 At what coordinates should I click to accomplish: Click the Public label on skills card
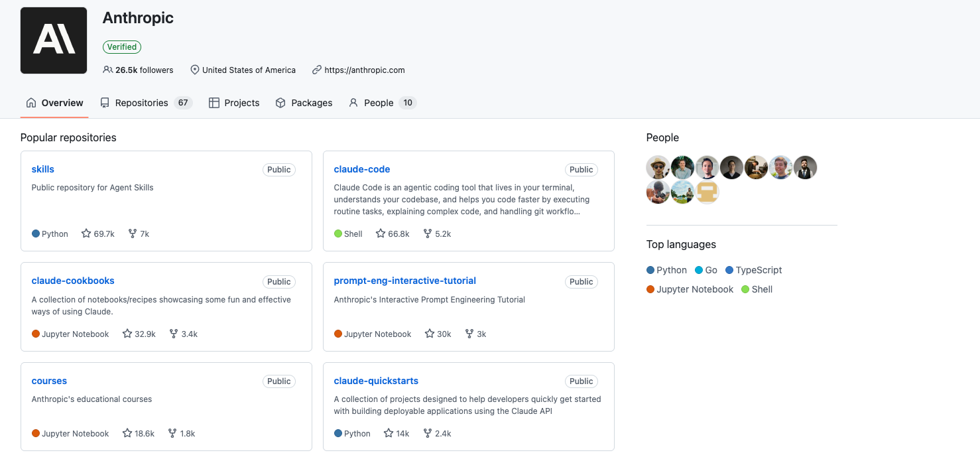[x=279, y=170]
